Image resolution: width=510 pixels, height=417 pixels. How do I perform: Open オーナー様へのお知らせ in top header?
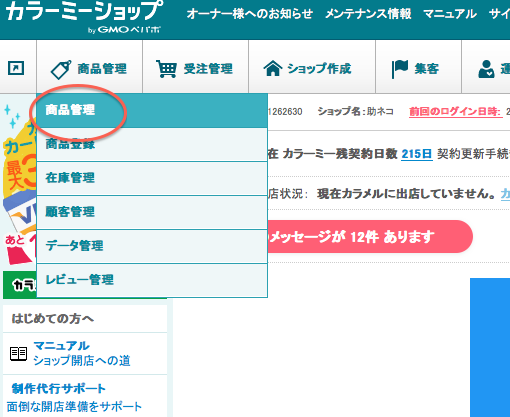(x=250, y=14)
